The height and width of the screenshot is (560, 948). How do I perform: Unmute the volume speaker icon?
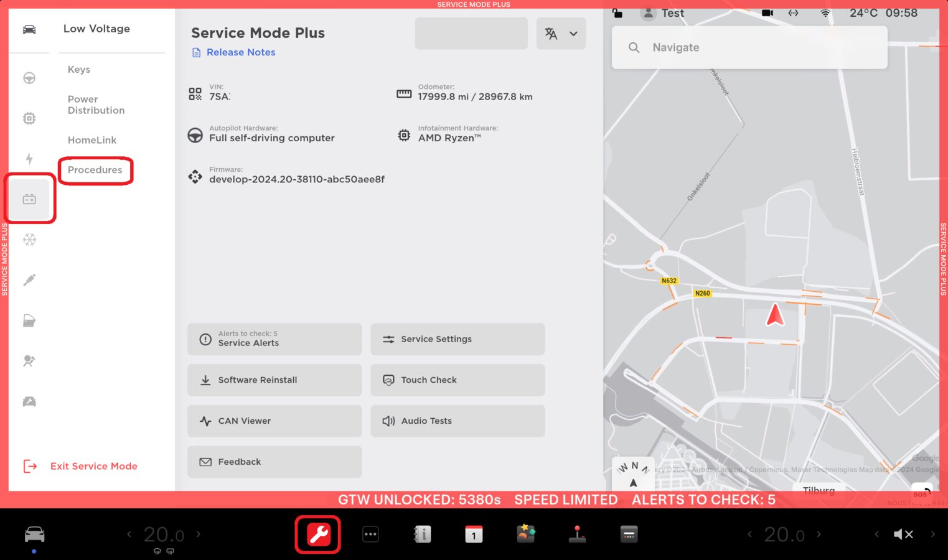click(x=903, y=534)
